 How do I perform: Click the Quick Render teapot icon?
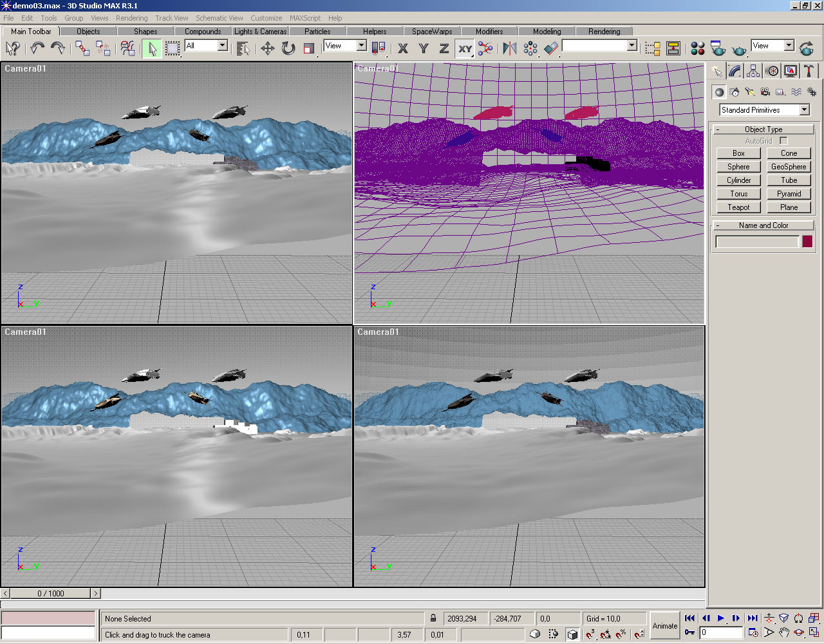[740, 48]
